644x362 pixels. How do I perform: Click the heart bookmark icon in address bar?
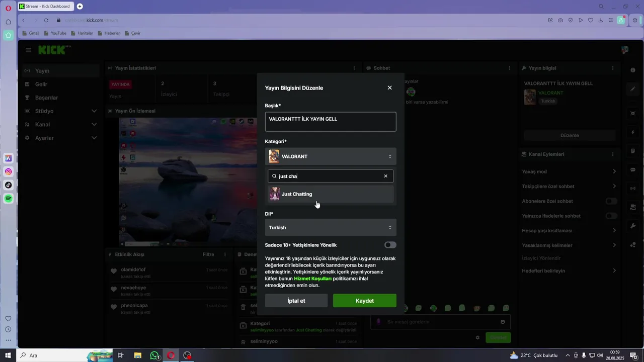click(x=591, y=20)
